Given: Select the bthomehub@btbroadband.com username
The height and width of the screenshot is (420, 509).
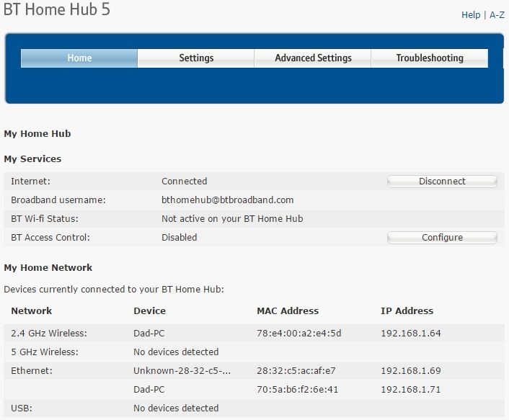Looking at the screenshot, I should (x=227, y=200).
